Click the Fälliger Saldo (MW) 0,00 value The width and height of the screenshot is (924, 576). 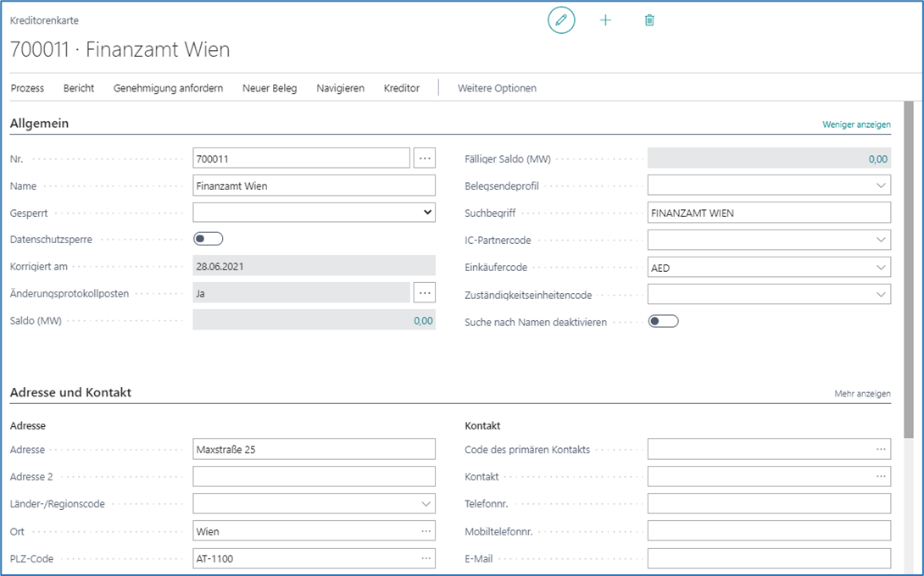pos(877,158)
